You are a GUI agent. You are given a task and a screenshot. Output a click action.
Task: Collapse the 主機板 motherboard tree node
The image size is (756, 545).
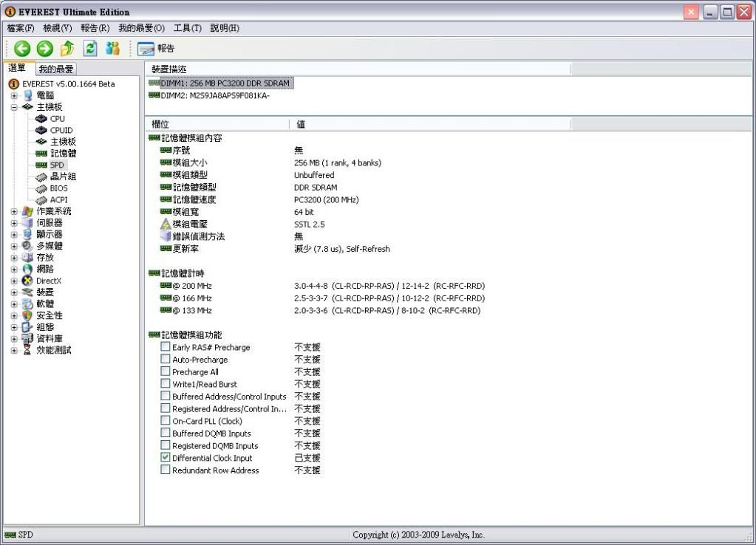(x=14, y=107)
